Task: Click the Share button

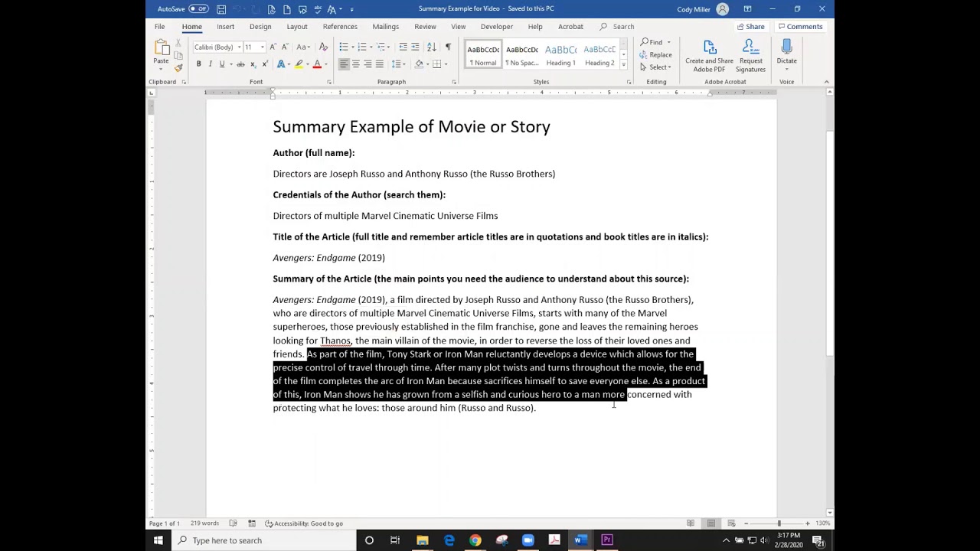Action: click(750, 27)
